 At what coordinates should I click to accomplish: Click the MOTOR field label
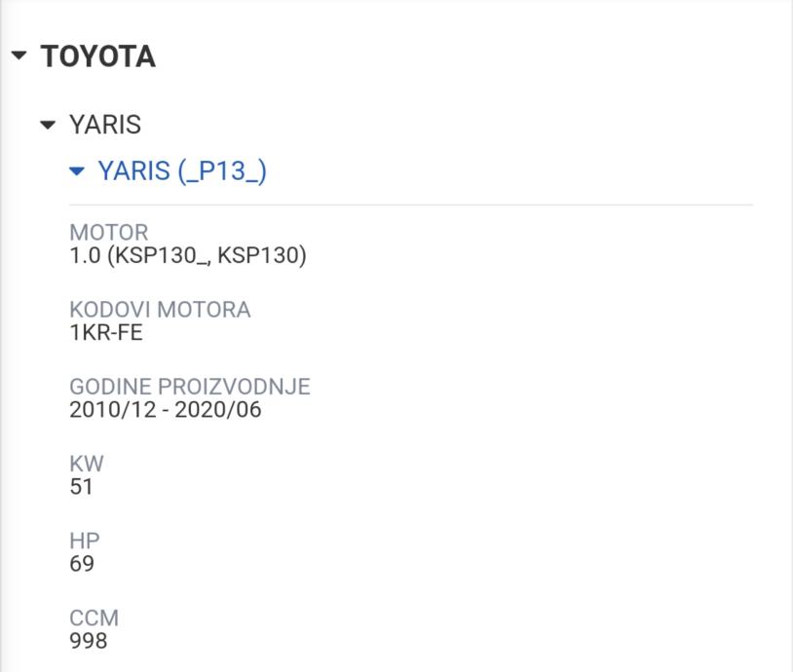click(109, 234)
